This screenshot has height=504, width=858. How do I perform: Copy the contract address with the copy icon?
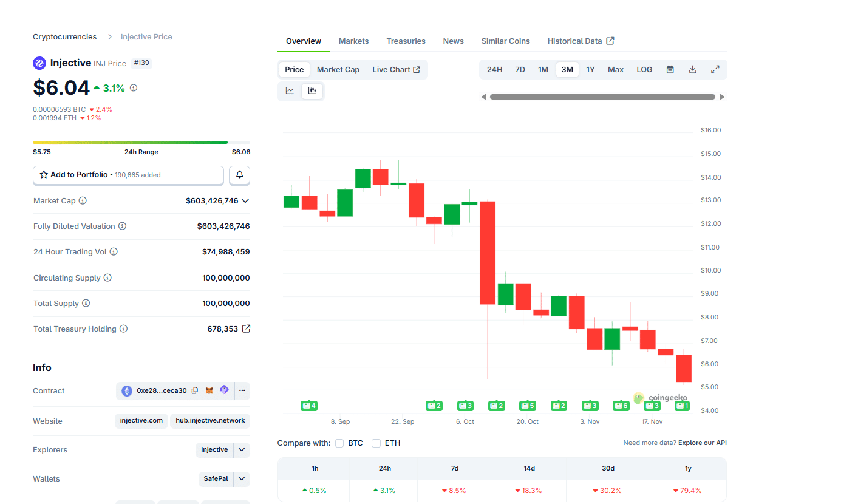pyautogui.click(x=194, y=390)
